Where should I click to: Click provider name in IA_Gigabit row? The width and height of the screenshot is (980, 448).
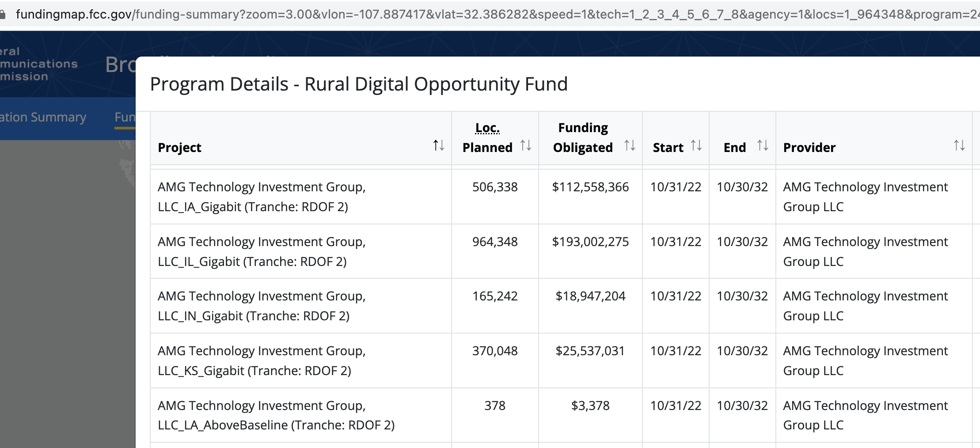[866, 197]
